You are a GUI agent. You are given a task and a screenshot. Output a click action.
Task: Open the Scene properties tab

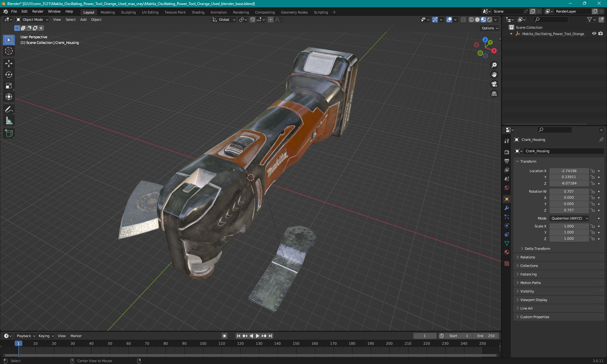pyautogui.click(x=507, y=179)
